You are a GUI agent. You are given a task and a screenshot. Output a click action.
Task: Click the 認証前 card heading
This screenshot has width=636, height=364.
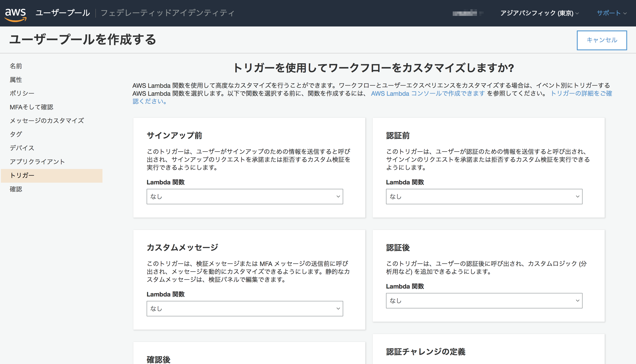pos(398,135)
